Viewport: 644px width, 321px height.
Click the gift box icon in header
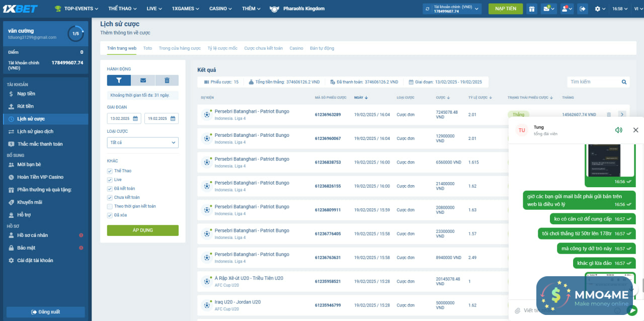(532, 9)
